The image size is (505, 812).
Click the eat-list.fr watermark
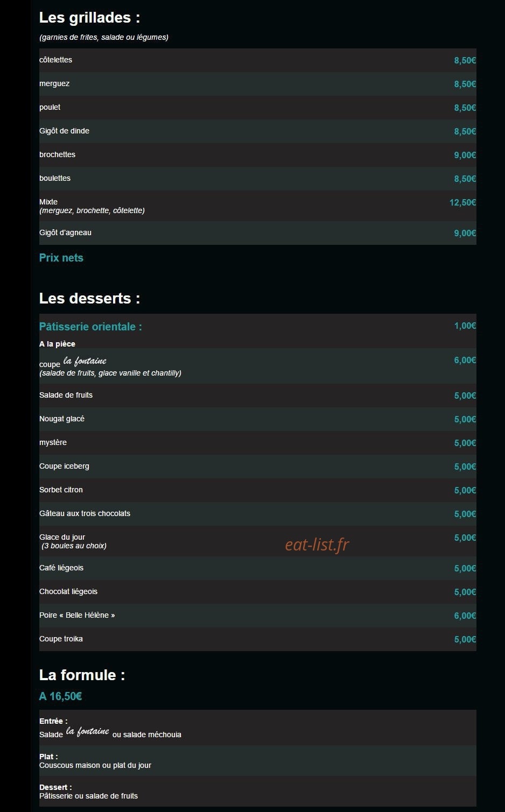(317, 545)
